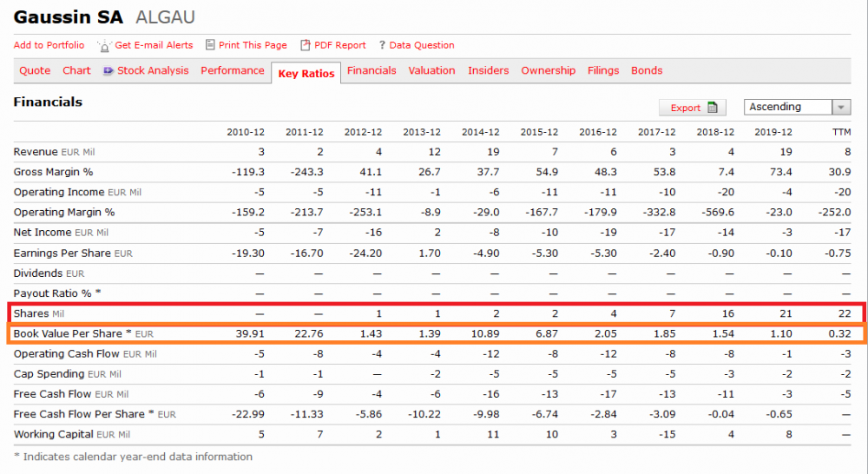
Task: Click the Free Cash Flow Per Share label
Action: pos(95,413)
